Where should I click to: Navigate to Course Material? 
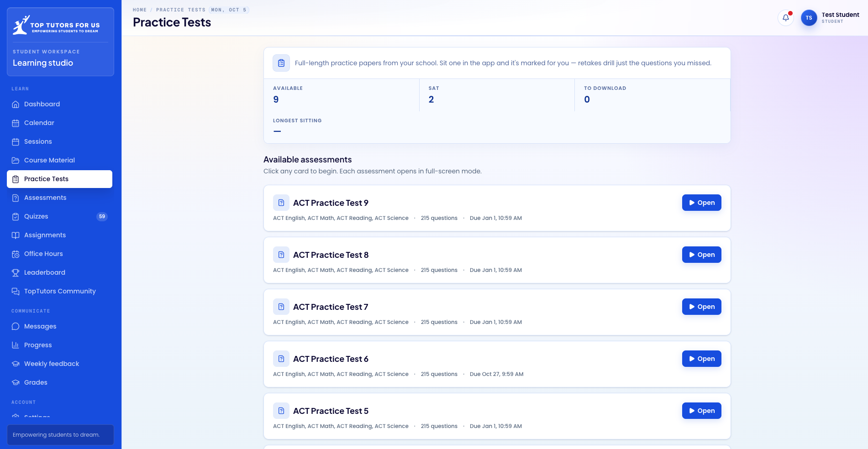(59, 161)
